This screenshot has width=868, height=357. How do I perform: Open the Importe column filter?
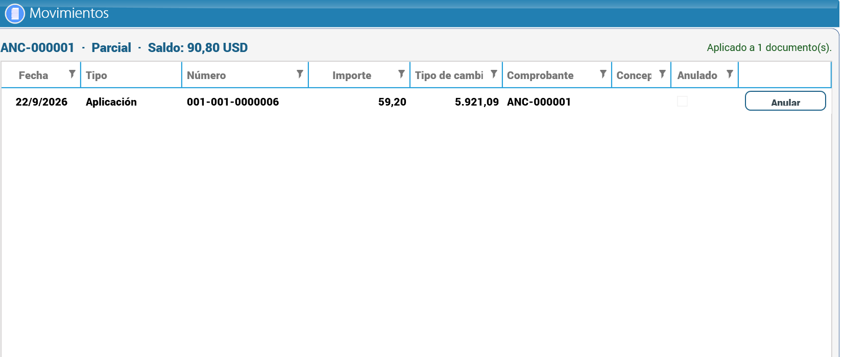pyautogui.click(x=401, y=74)
